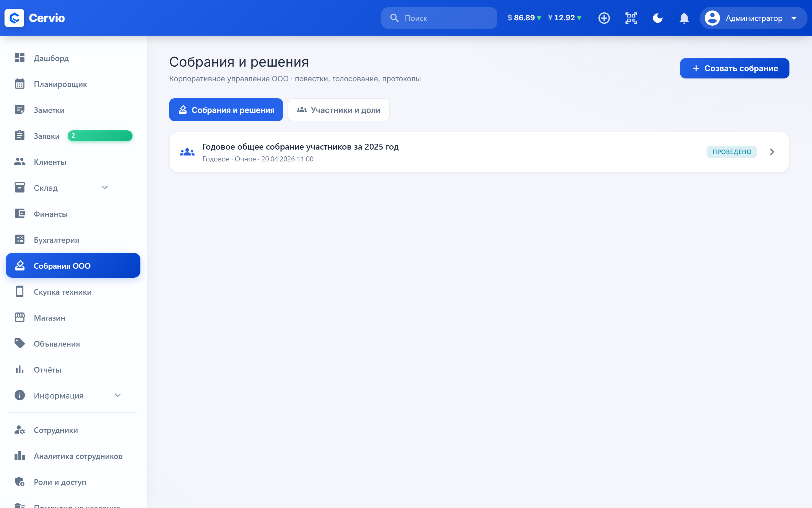Click the Cervio logo icon
This screenshot has width=812, height=508.
tap(14, 18)
